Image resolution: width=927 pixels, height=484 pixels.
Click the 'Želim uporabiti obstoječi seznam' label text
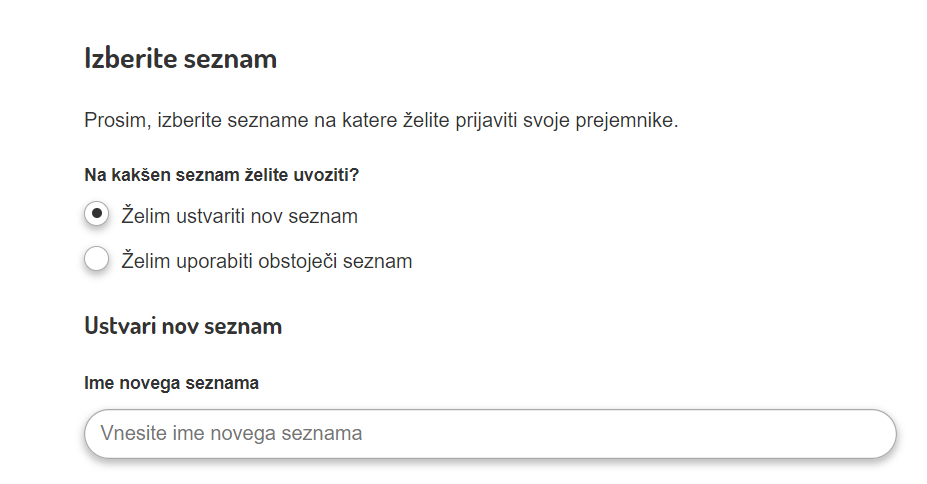266,261
